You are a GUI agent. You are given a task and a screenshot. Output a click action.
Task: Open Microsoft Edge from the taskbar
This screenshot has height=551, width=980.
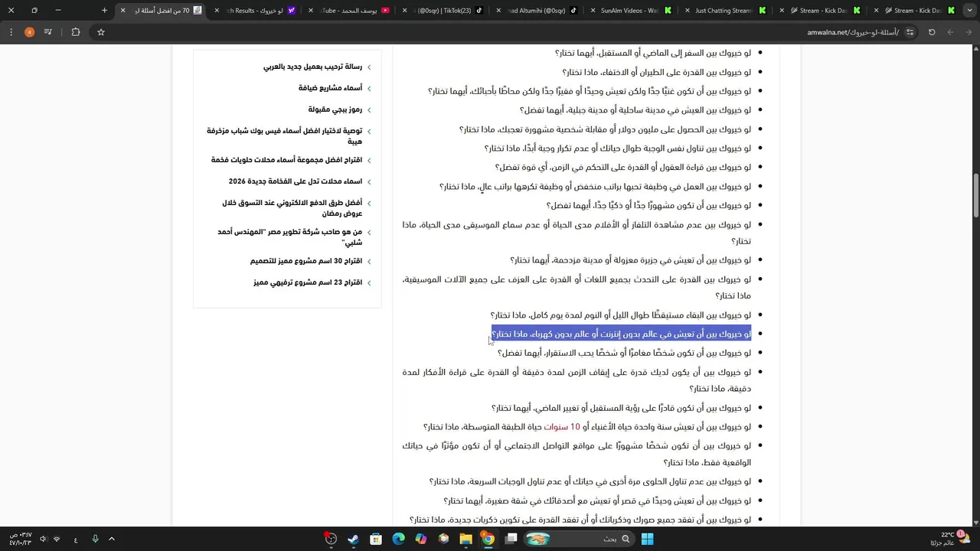[398, 539]
